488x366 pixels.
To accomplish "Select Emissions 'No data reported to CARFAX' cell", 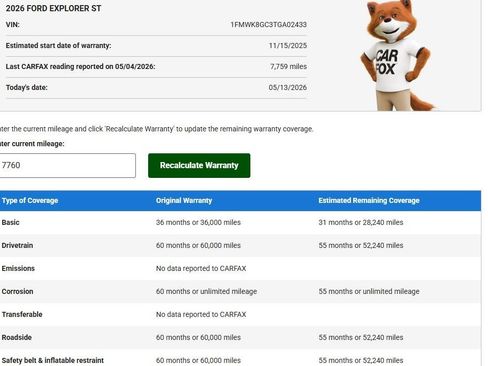I will [201, 268].
